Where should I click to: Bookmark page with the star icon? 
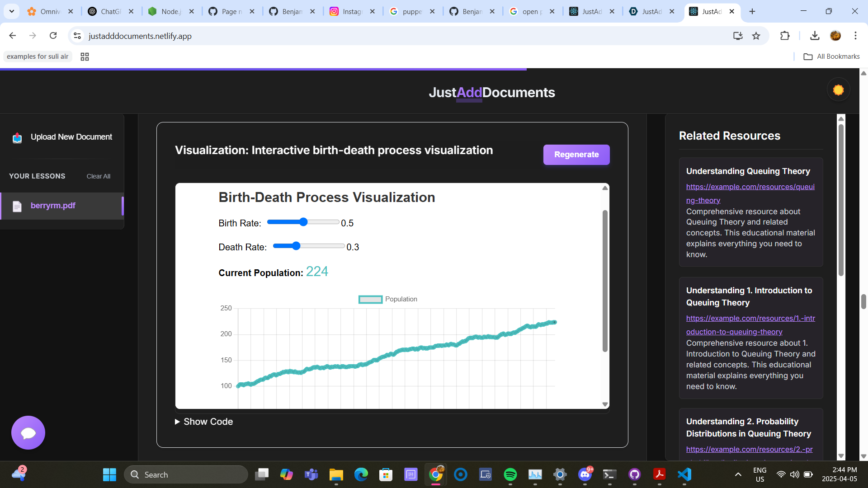click(756, 36)
